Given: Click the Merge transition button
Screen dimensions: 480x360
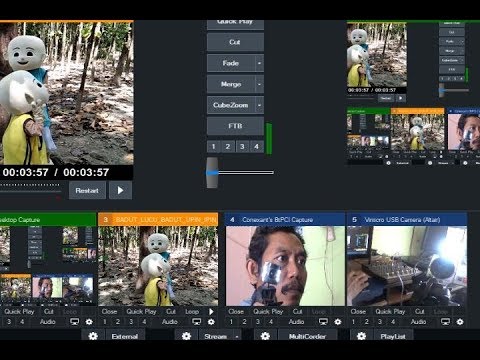Looking at the screenshot, I should 231,84.
